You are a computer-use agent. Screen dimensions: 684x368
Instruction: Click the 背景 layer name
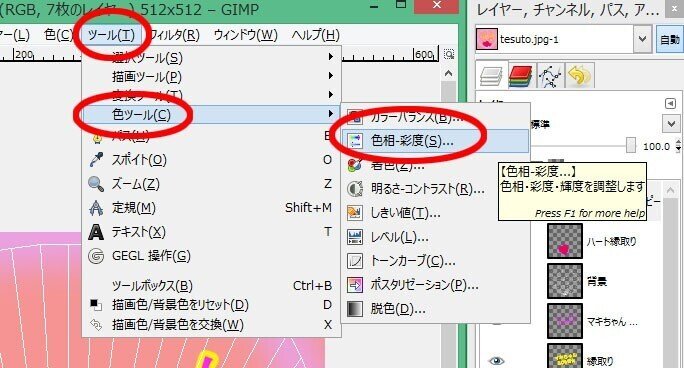pyautogui.click(x=596, y=282)
